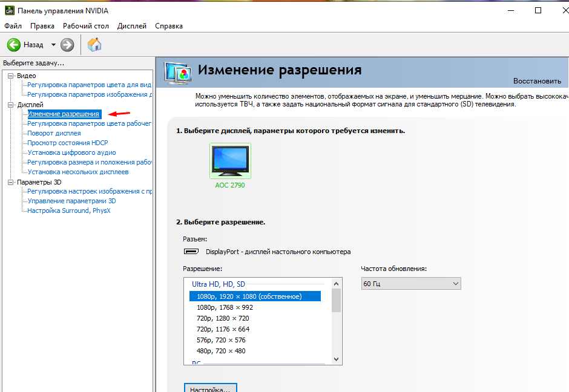Click the Восстановить link
Screen dimensions: 569x392
pyautogui.click(x=537, y=81)
